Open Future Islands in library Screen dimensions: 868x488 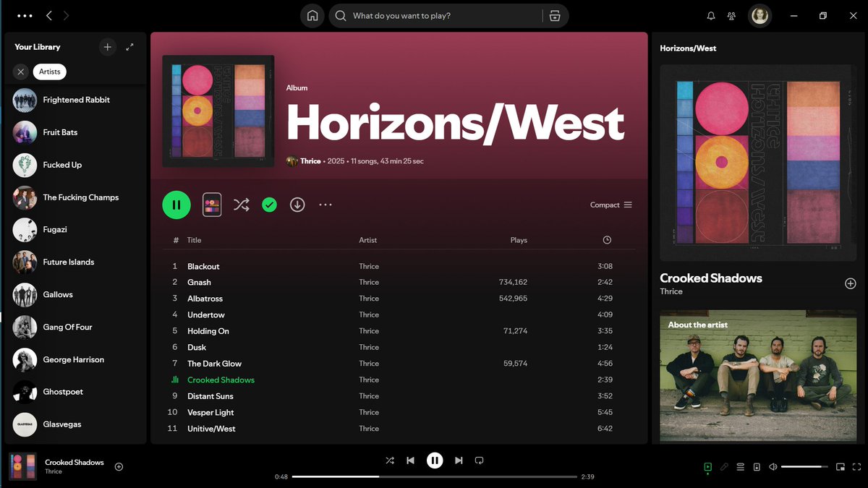click(76, 262)
